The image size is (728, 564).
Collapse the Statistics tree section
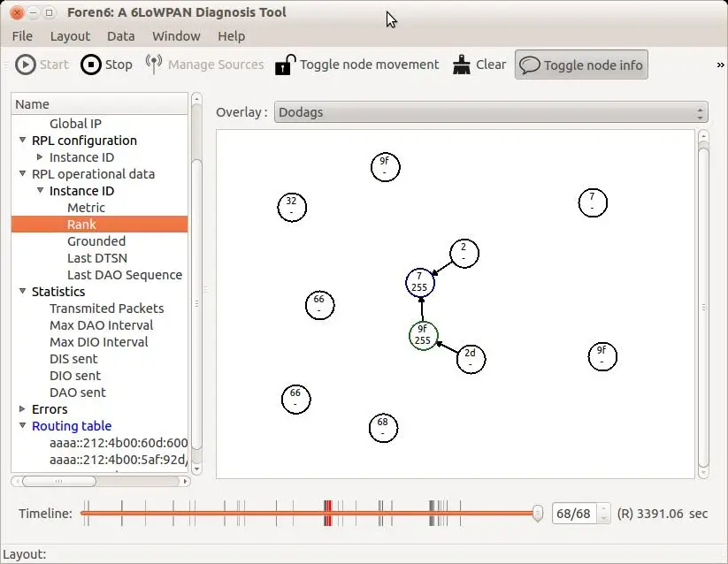22,291
